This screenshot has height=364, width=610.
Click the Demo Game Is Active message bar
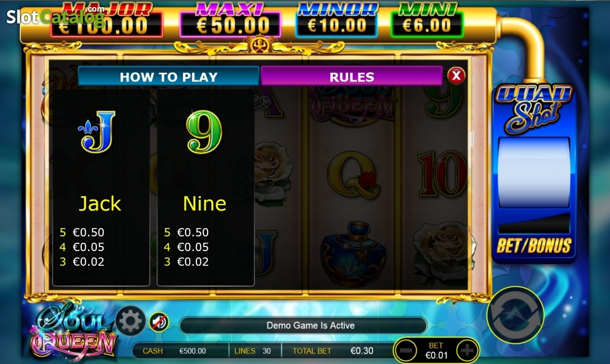[303, 325]
